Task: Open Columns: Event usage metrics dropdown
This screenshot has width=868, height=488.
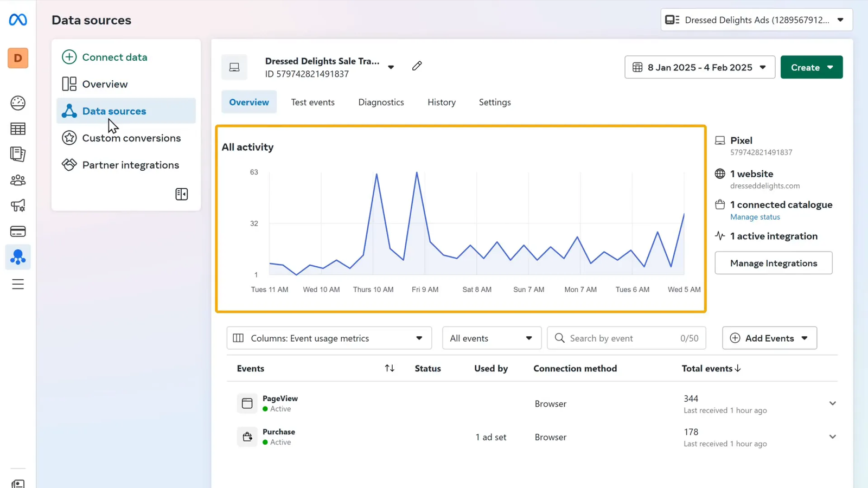Action: pyautogui.click(x=329, y=338)
